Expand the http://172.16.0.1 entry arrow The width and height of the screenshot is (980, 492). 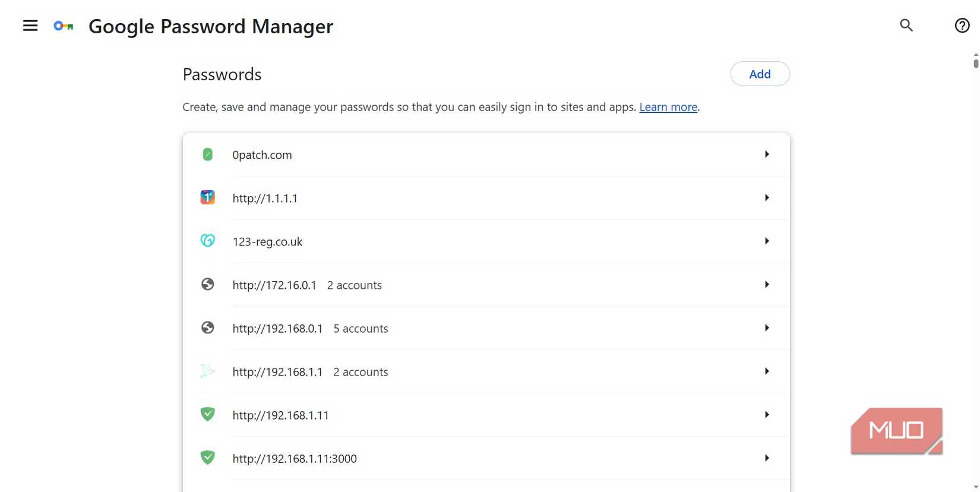pyautogui.click(x=767, y=285)
